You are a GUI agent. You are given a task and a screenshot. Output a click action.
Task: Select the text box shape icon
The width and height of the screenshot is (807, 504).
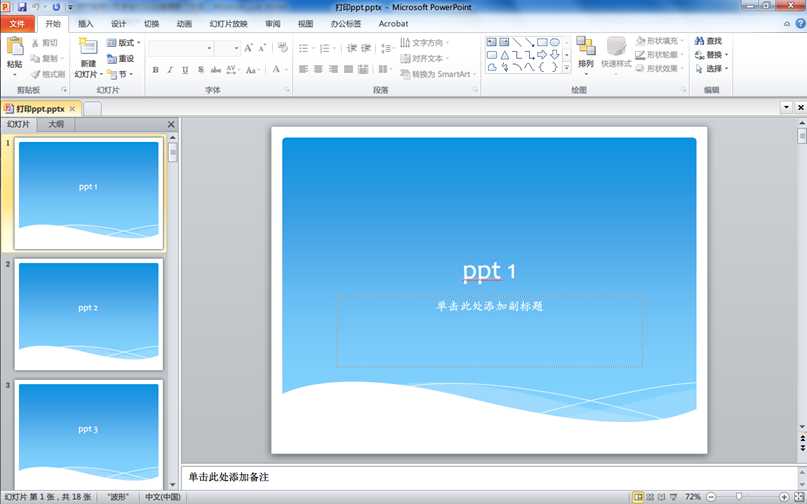pyautogui.click(x=492, y=42)
